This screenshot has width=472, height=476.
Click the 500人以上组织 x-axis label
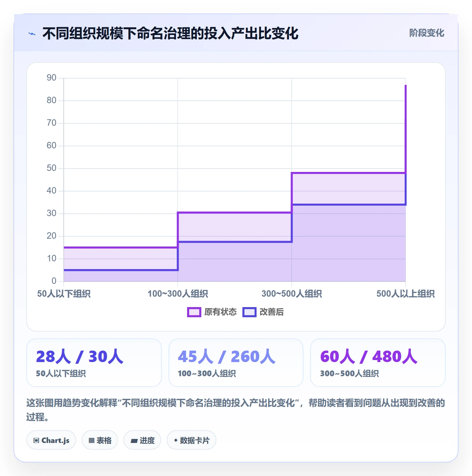tap(406, 294)
